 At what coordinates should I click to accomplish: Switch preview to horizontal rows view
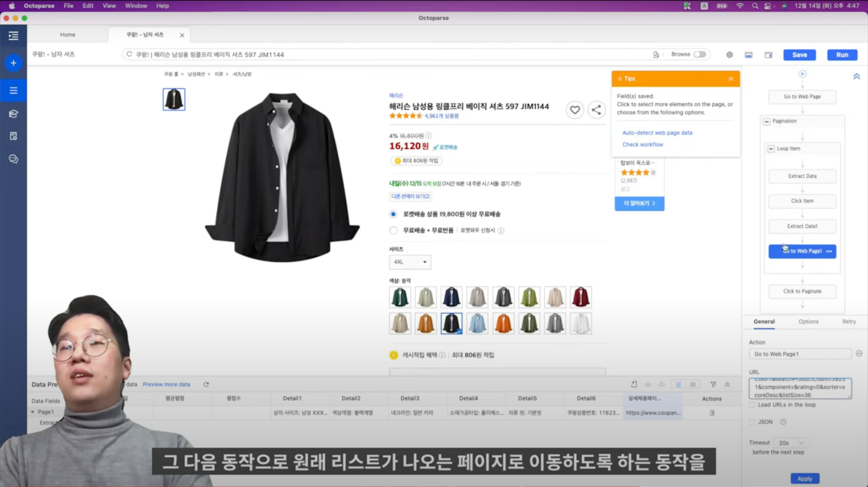679,385
